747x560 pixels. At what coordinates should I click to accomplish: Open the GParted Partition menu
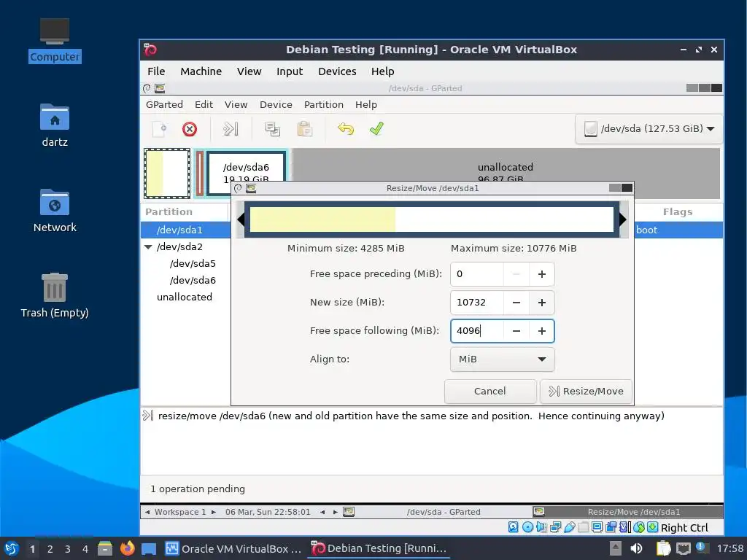coord(324,105)
